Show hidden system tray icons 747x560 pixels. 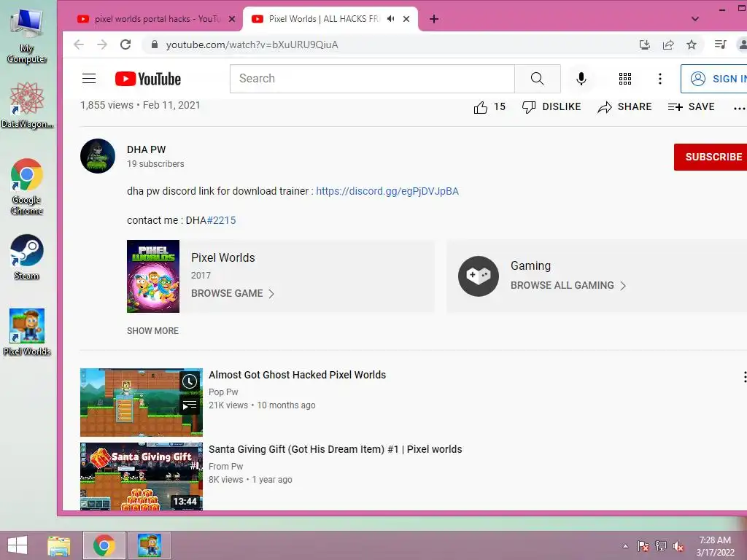(x=625, y=546)
